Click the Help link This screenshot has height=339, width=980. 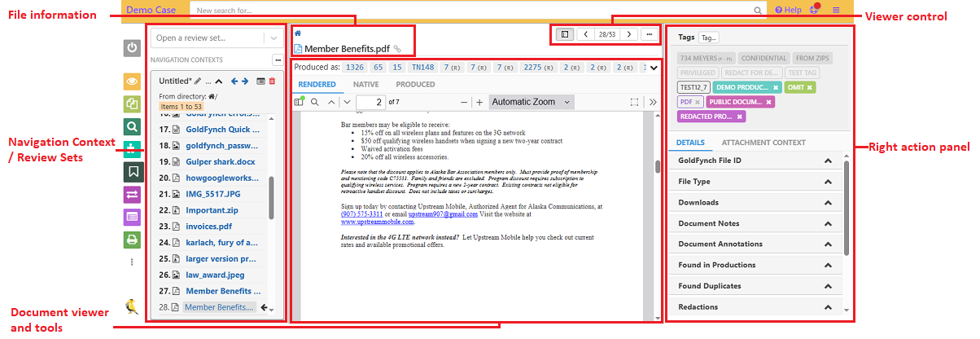(x=788, y=10)
